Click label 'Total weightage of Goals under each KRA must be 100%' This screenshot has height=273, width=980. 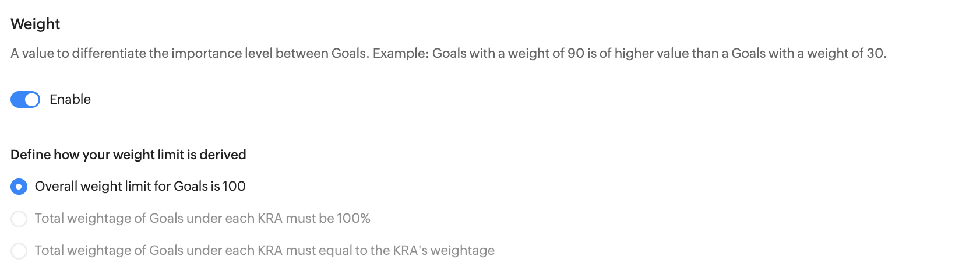click(x=202, y=219)
